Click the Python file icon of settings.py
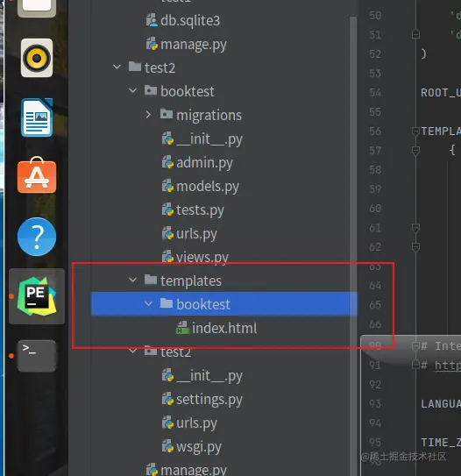 167,399
